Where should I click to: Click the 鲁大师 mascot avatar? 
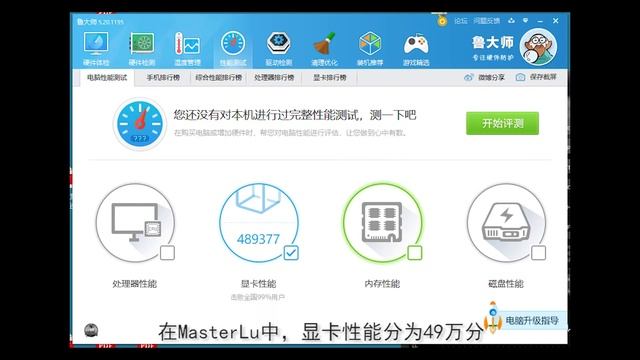(538, 47)
